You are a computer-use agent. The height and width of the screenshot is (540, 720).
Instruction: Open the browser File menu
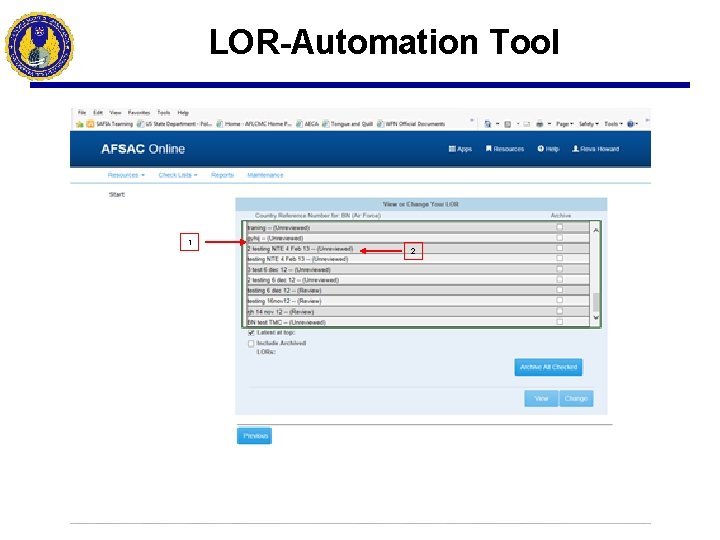(82, 112)
